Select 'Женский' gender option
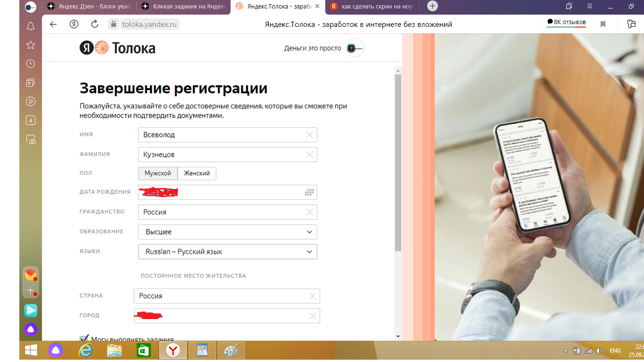The height and width of the screenshot is (362, 644). [198, 173]
